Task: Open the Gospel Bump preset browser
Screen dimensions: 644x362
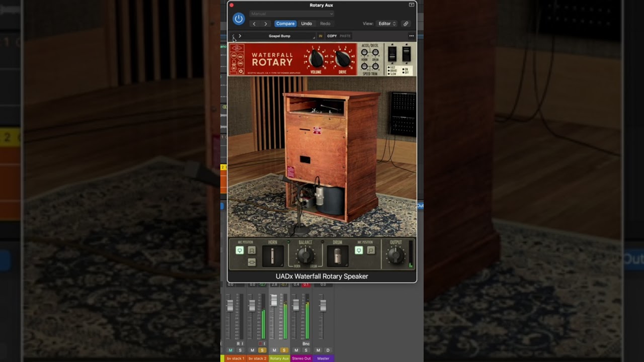Action: pyautogui.click(x=279, y=36)
